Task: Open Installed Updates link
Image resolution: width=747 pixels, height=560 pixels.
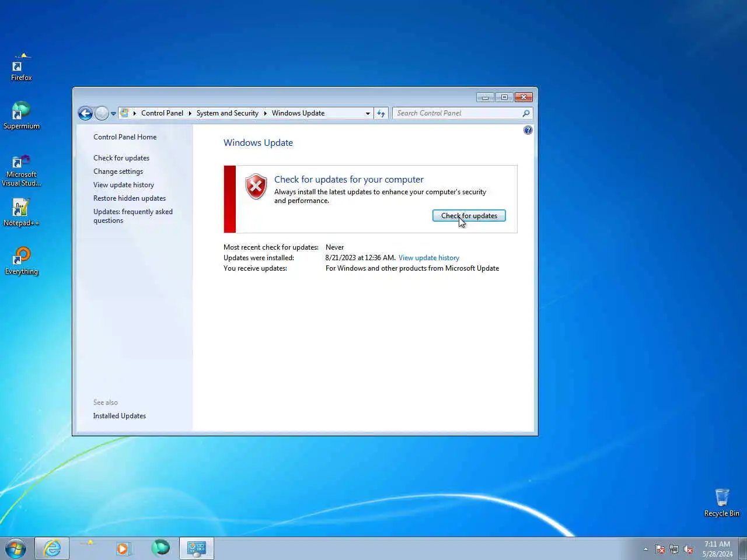Action: [x=120, y=416]
